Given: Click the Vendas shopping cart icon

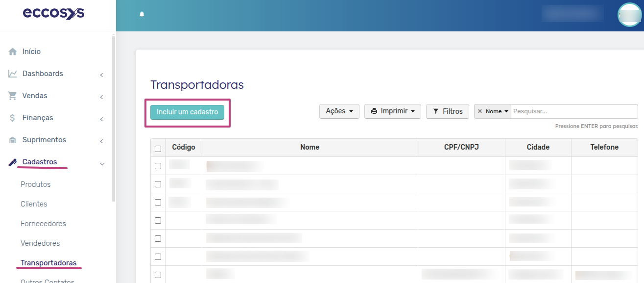Looking at the screenshot, I should coord(13,96).
